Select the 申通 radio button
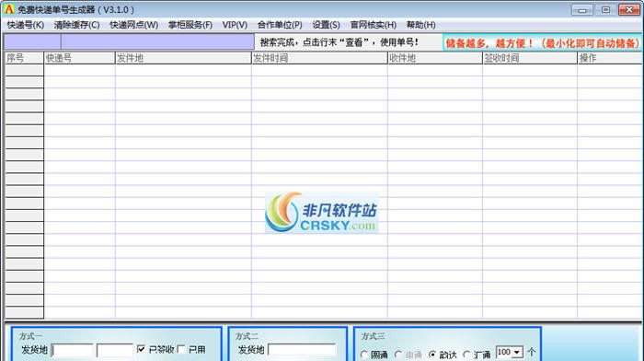Screen dimensions: 644x361 coord(398,354)
